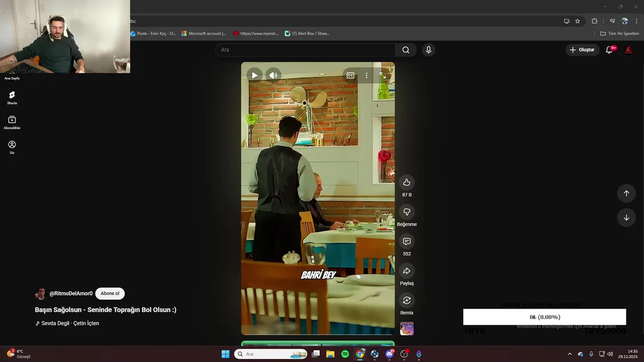Open the system tray microphone icon

(591, 354)
